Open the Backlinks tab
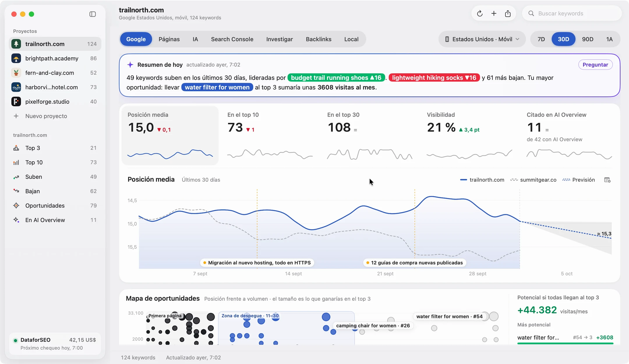 [x=318, y=39]
